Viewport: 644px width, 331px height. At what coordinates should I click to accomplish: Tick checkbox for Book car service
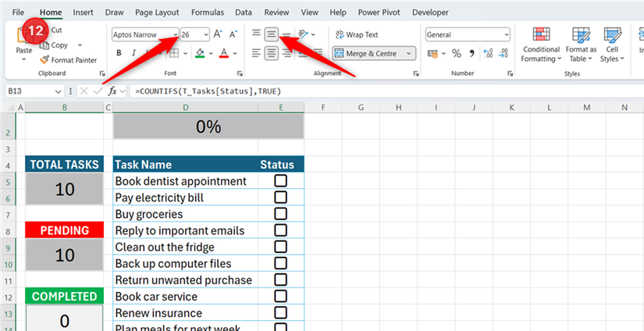tap(281, 296)
